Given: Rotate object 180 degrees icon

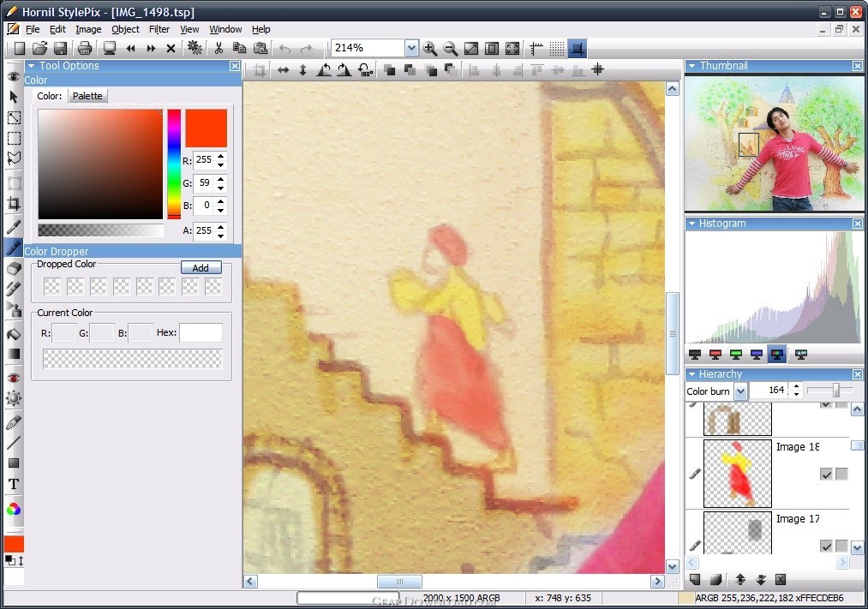Looking at the screenshot, I should tap(365, 69).
